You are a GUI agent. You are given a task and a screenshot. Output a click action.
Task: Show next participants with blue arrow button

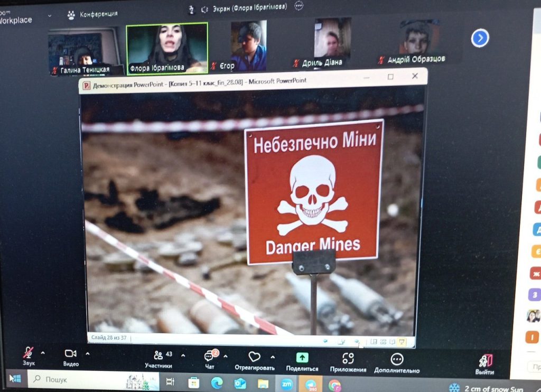[480, 38]
